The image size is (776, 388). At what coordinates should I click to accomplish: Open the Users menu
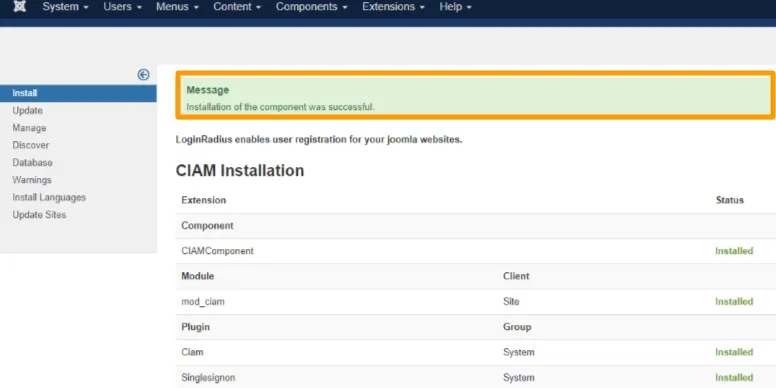click(122, 7)
